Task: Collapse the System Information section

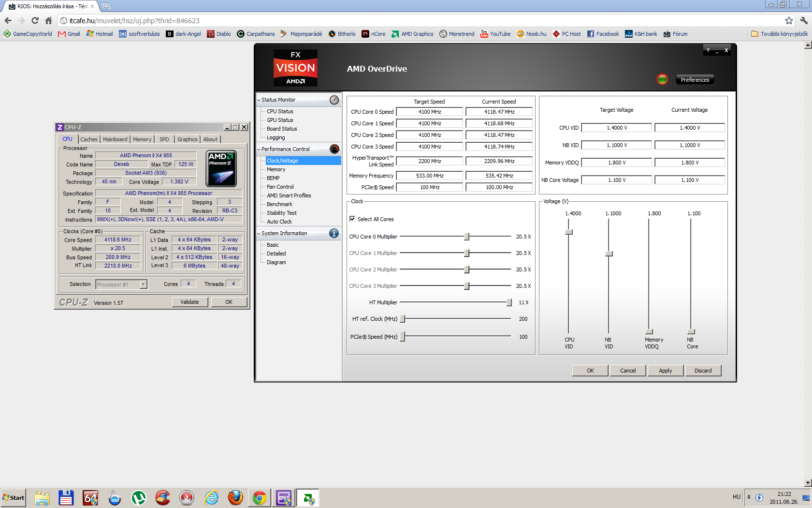Action: click(259, 234)
